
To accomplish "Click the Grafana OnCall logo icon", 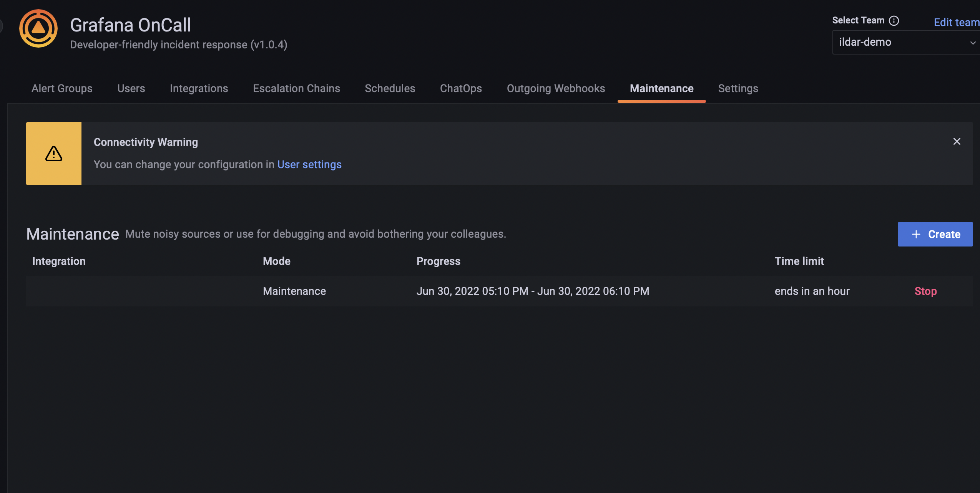I will (38, 28).
